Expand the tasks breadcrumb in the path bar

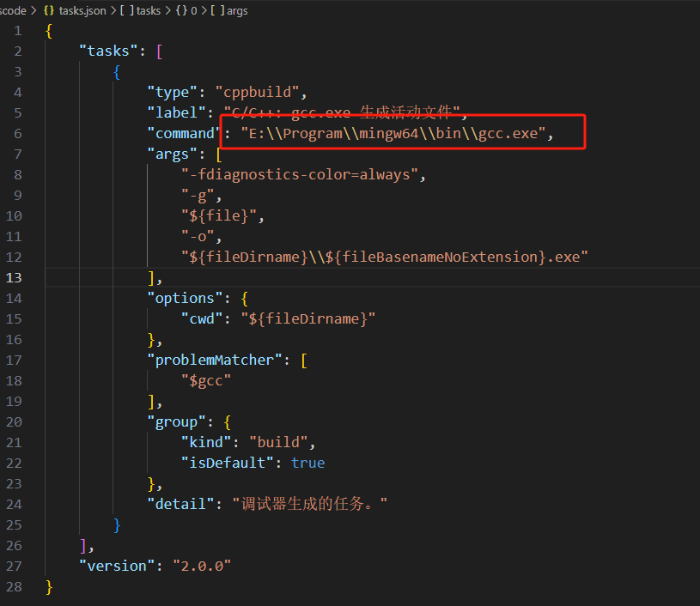(149, 11)
